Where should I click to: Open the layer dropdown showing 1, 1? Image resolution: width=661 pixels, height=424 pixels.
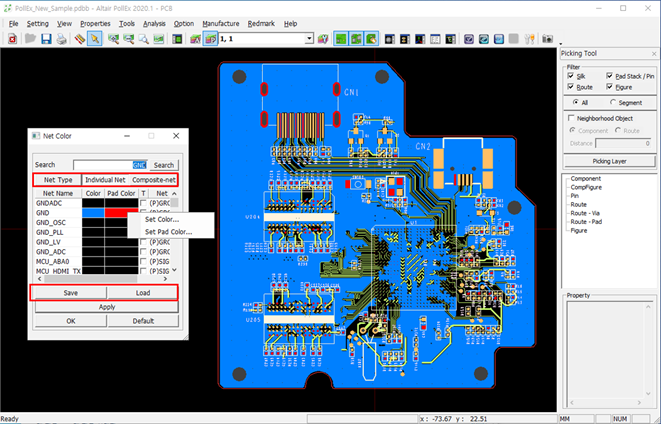click(309, 39)
